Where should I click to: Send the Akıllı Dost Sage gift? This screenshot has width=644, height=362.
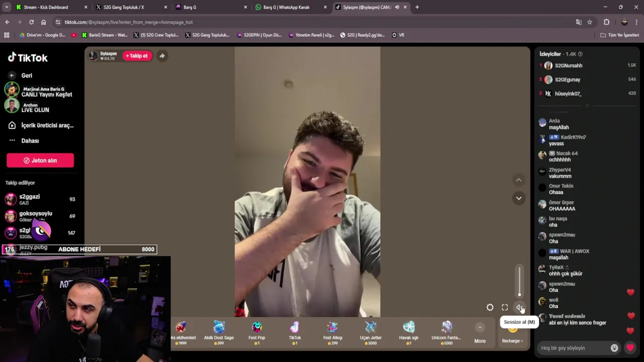(219, 332)
